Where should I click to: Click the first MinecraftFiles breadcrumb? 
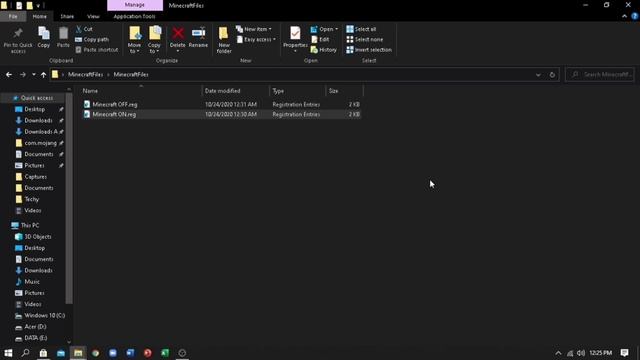click(x=85, y=75)
